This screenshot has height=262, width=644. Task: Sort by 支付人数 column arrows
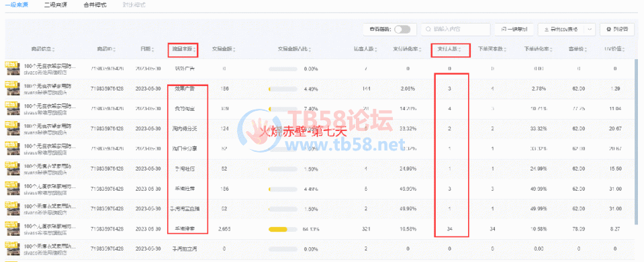point(459,50)
